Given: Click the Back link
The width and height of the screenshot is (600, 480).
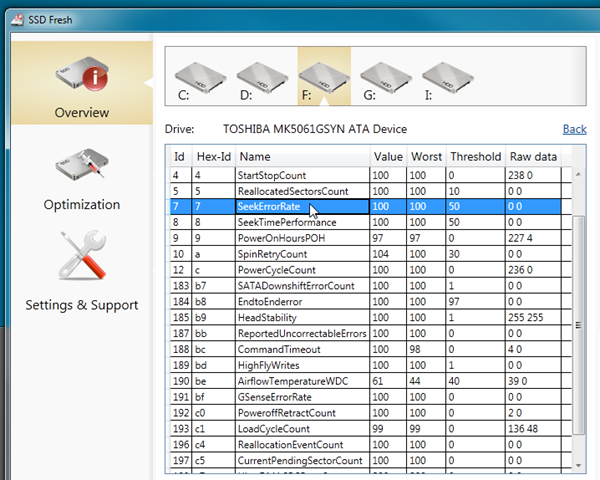Looking at the screenshot, I should [x=574, y=129].
